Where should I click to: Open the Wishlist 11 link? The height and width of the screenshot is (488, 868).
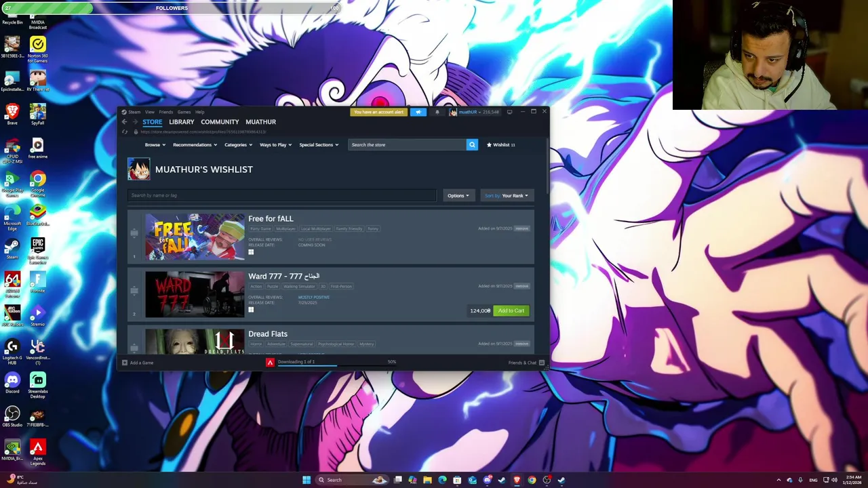click(500, 144)
